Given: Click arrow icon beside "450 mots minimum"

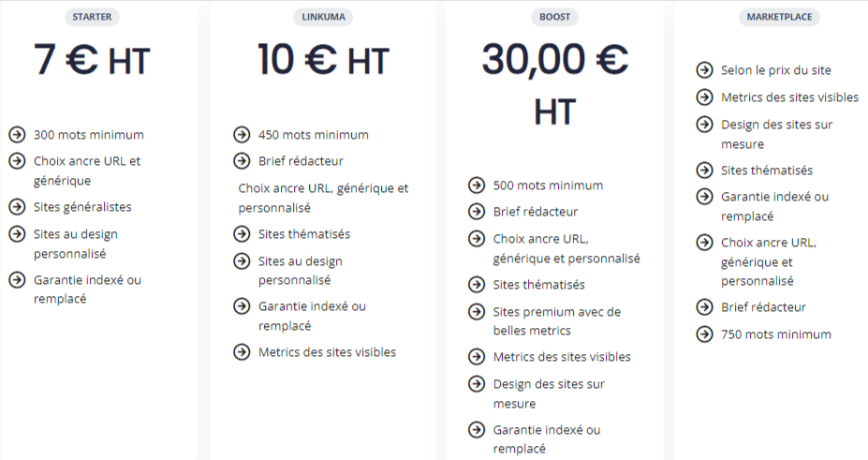Looking at the screenshot, I should [x=241, y=134].
